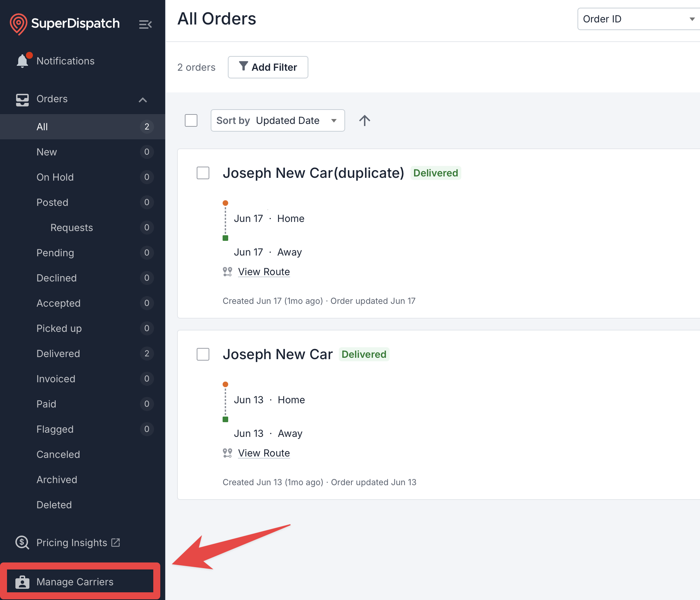Collapse the sidebar using the collapse icon

tap(146, 24)
